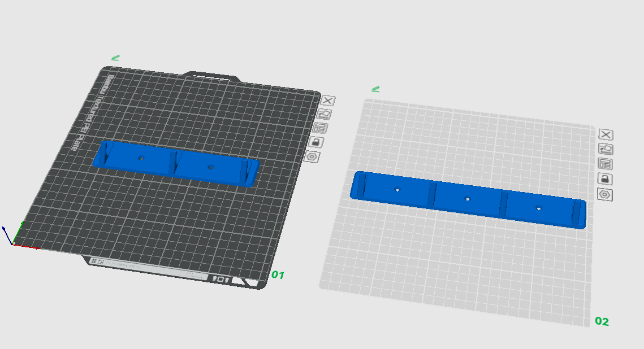Arrange objects on plate 01
The width and height of the screenshot is (644, 349).
[x=321, y=128]
